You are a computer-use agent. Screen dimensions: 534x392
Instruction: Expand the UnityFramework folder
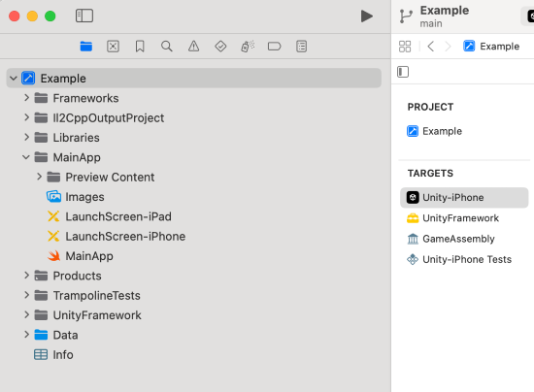(26, 315)
